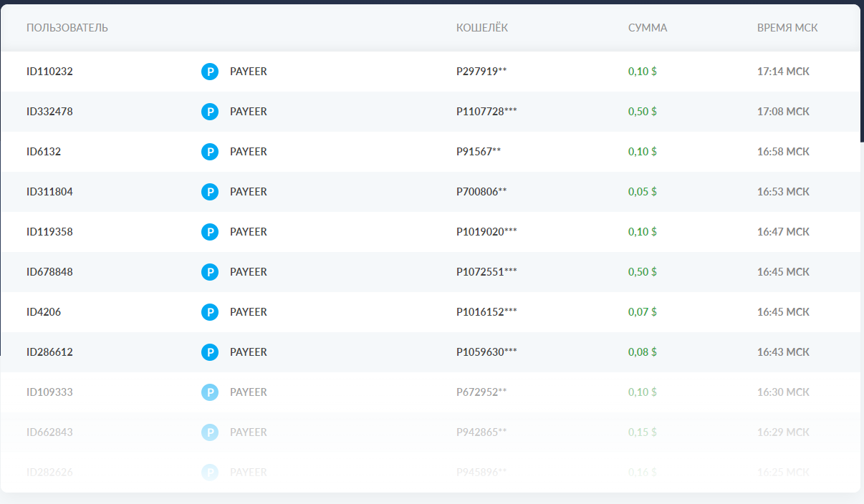Click wallet number P1019020***

486,232
